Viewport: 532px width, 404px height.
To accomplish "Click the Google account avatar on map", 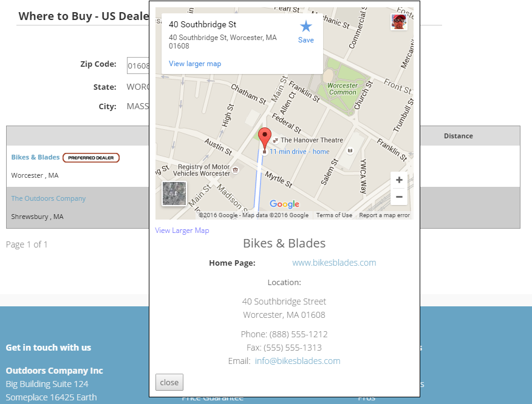I will click(399, 22).
